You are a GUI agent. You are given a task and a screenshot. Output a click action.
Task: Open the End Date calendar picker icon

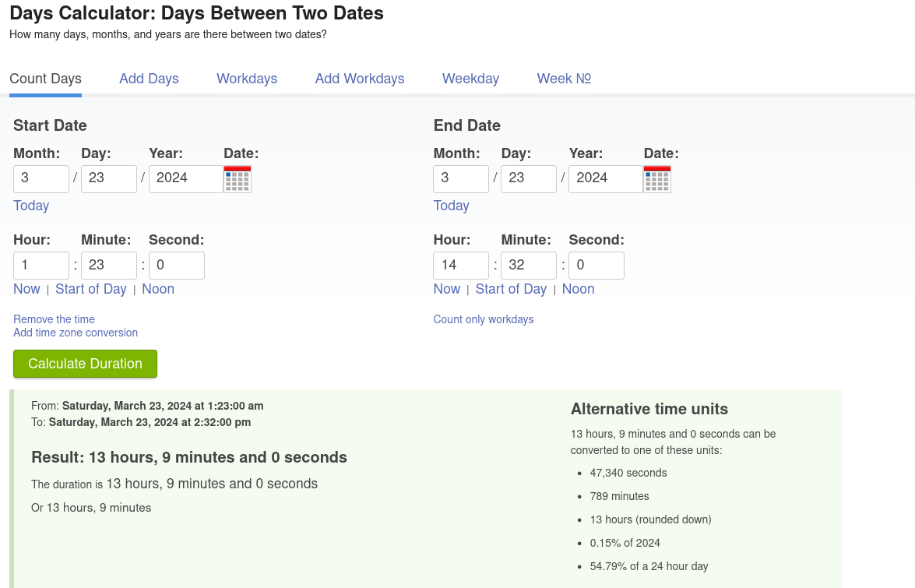click(657, 179)
